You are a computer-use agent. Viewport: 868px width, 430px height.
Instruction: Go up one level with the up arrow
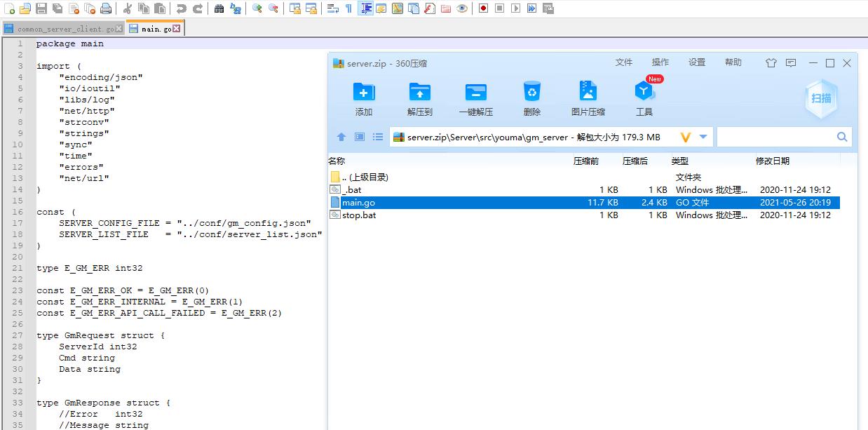point(341,137)
